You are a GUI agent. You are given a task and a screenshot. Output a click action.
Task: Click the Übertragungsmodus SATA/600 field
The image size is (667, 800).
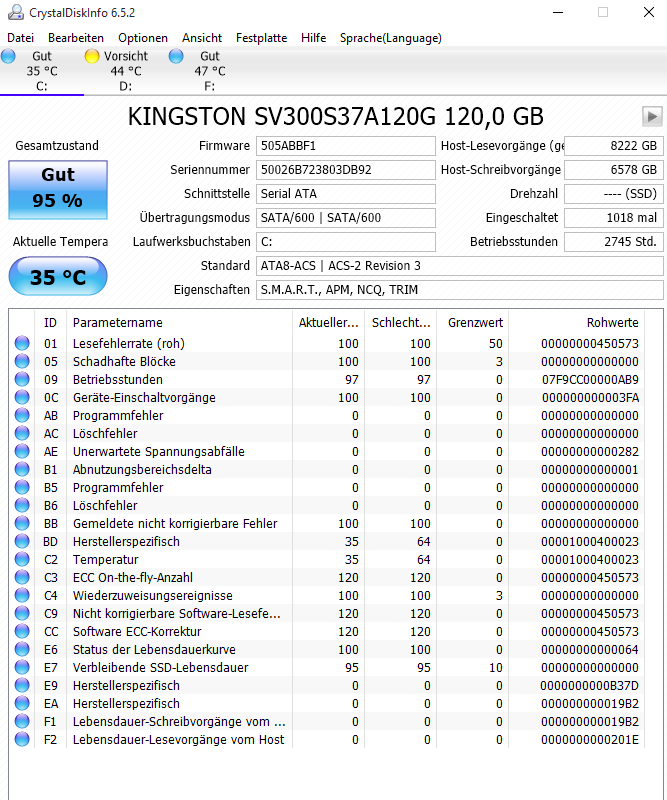tap(345, 218)
